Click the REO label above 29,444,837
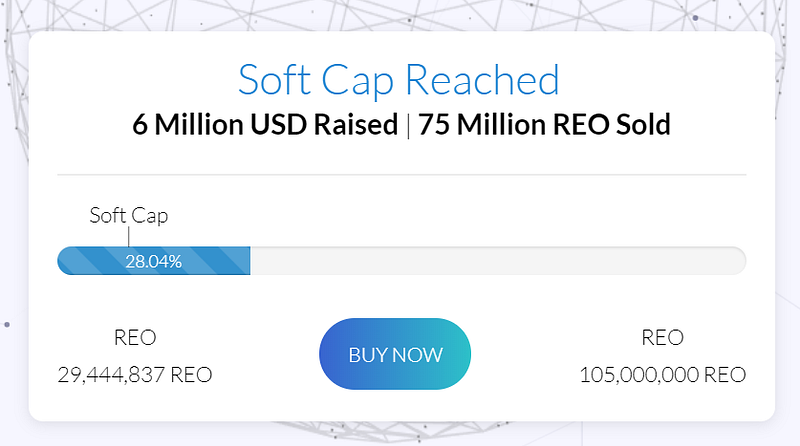The width and height of the screenshot is (800, 446). (135, 337)
